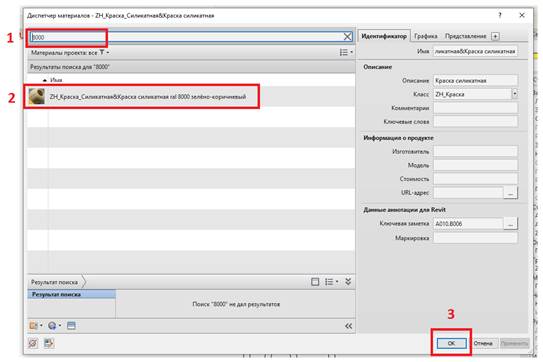Viewport: 543px width, 362px height.
Task: Click the Комментарии input field
Action: click(x=475, y=108)
